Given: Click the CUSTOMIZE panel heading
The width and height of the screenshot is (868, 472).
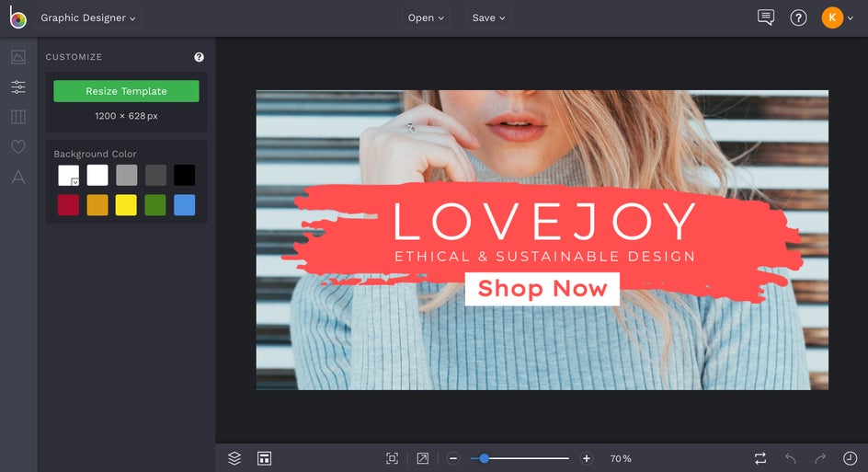Looking at the screenshot, I should coord(74,57).
